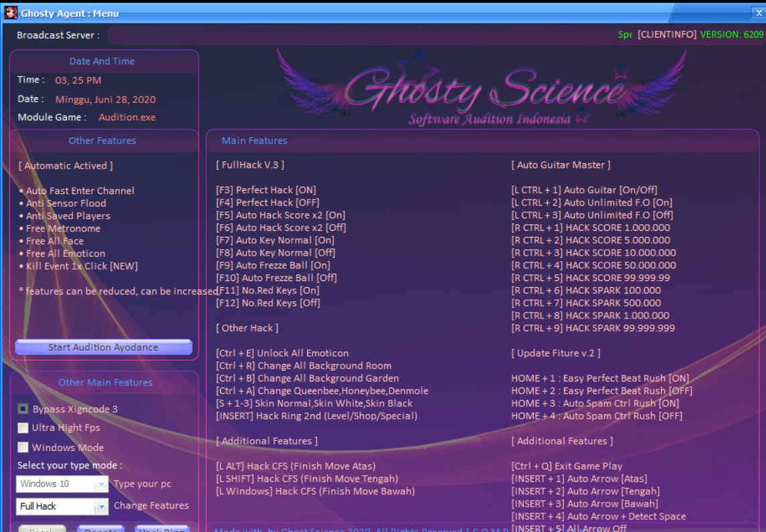This screenshot has width=766, height=532.
Task: Click the HOME + 1 Easy Perfect Beat Rush [ON] line
Action: [x=600, y=379]
